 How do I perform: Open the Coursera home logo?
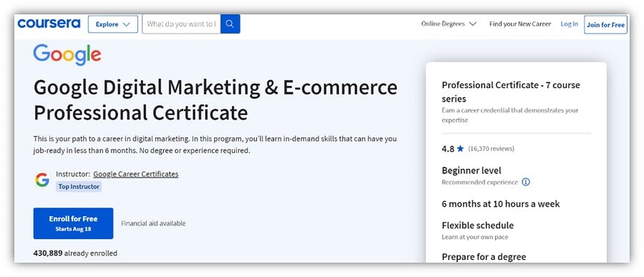[x=49, y=24]
